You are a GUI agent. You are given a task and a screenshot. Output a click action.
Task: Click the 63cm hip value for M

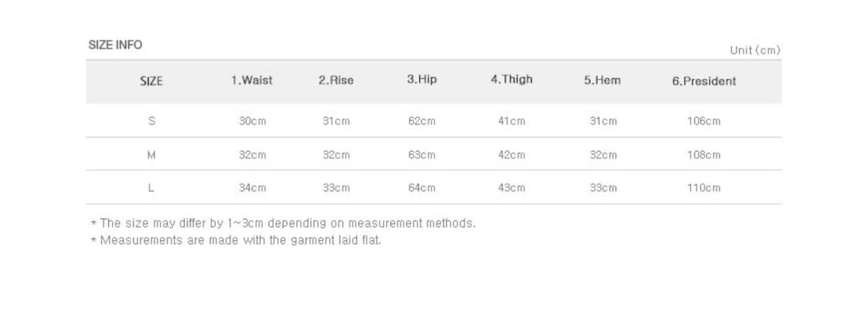point(422,155)
